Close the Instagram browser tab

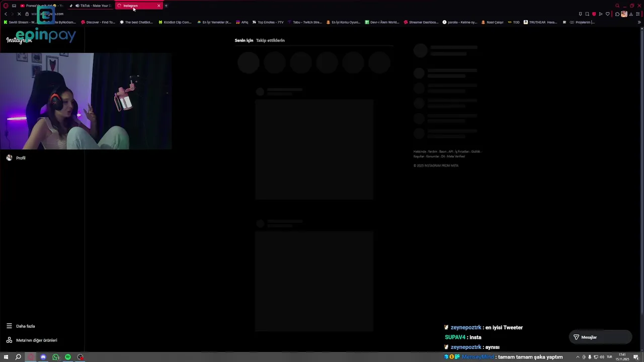click(159, 6)
